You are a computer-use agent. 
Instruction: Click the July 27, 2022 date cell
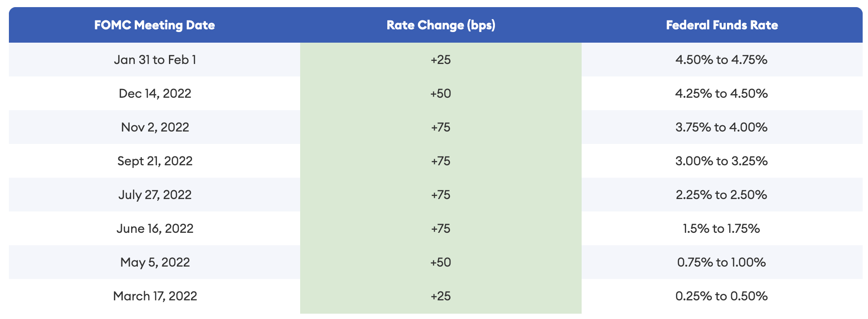click(x=155, y=195)
